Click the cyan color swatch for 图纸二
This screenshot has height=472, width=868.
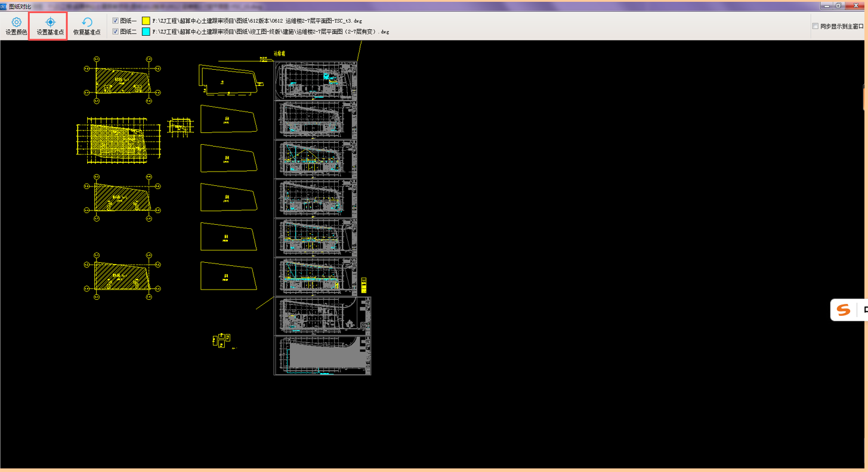pos(146,32)
